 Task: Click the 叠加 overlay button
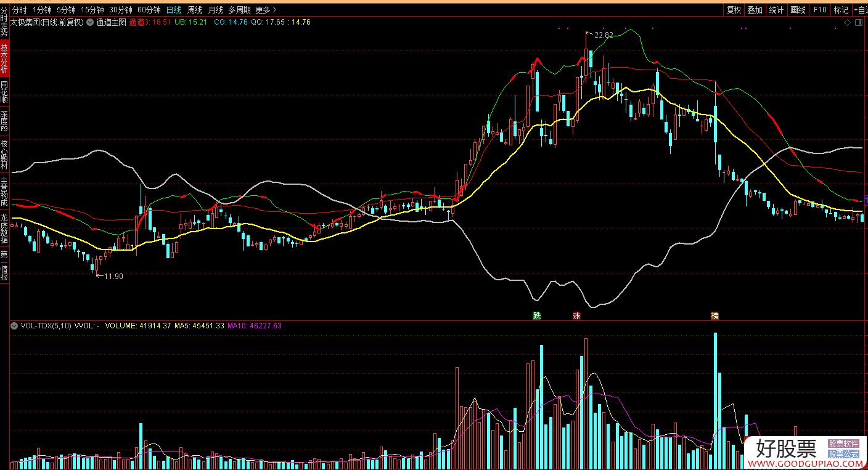click(x=755, y=10)
